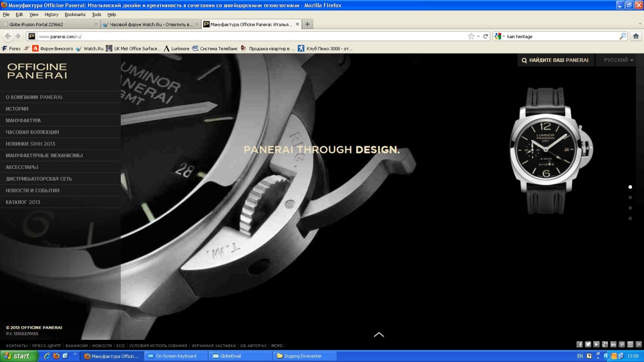
Task: Close the Panerai tab
Action: (297, 24)
